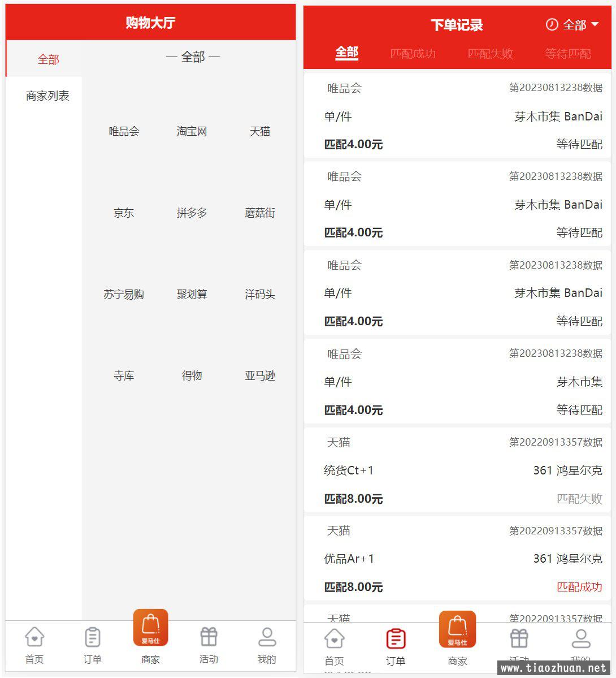Screen dimensions: 616x678
Task: Open the 拼多多 merchant
Action: coord(192,213)
